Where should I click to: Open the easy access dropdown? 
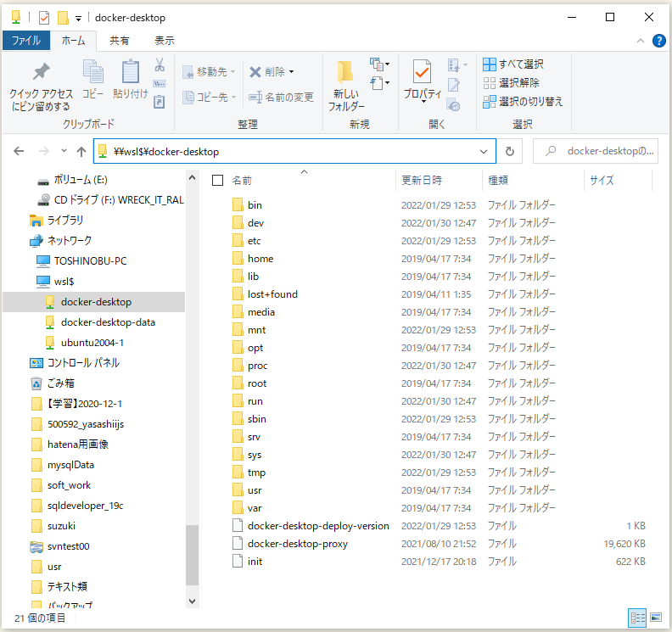click(x=380, y=82)
